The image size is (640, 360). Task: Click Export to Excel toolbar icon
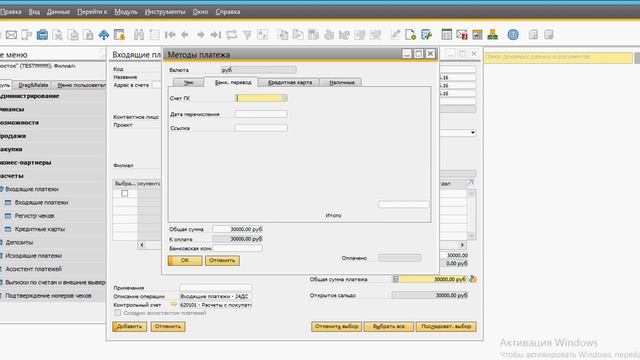coord(58,35)
